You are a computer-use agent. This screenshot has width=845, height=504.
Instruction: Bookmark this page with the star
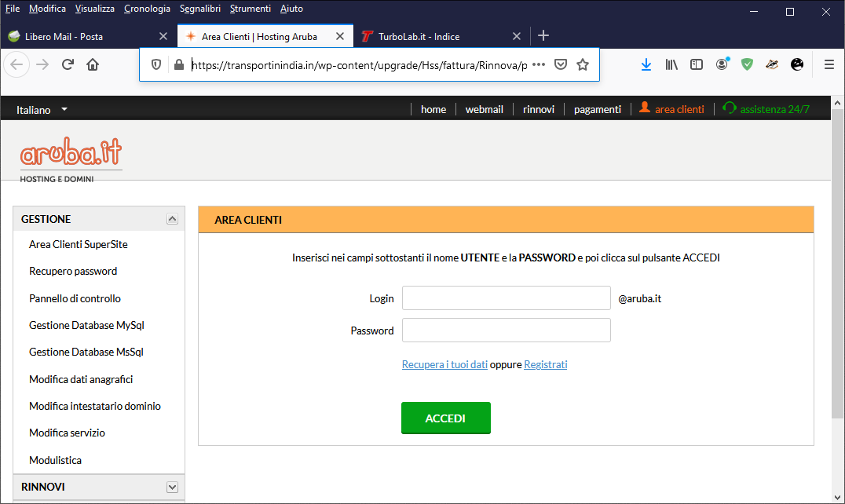(583, 64)
